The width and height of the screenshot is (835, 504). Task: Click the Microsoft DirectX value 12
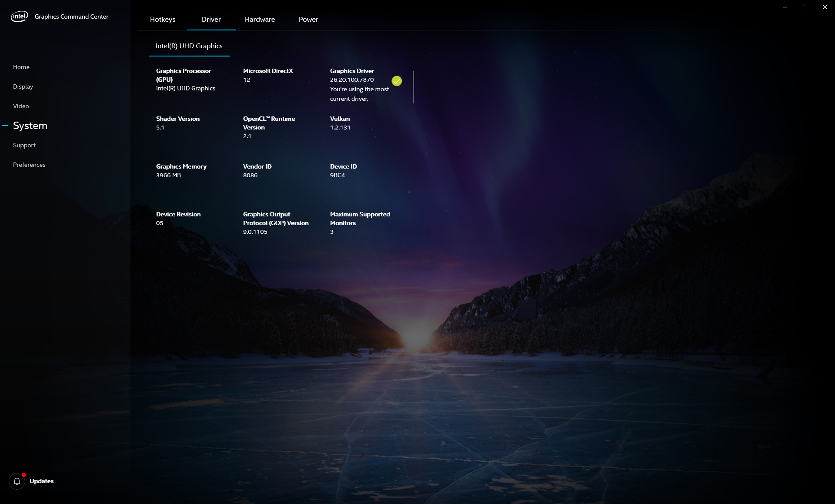click(247, 80)
